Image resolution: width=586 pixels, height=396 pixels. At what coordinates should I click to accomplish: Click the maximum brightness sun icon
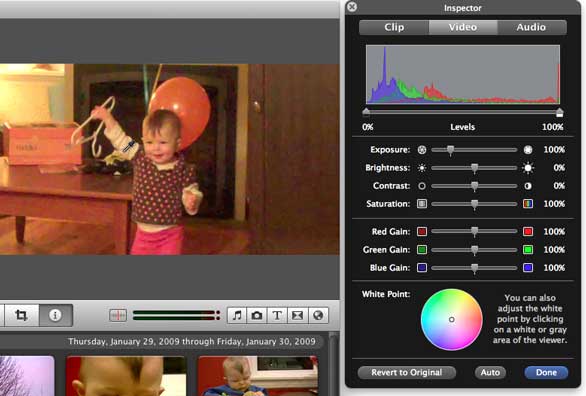point(528,168)
